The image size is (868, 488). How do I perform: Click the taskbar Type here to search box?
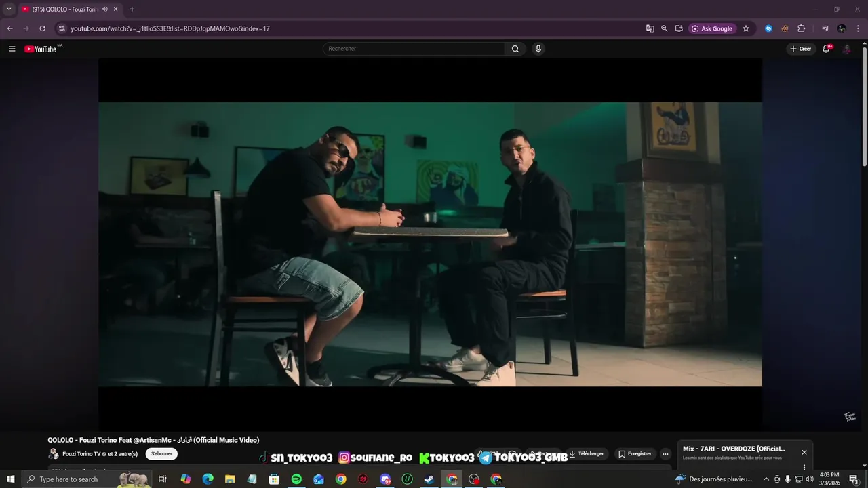coord(87,479)
